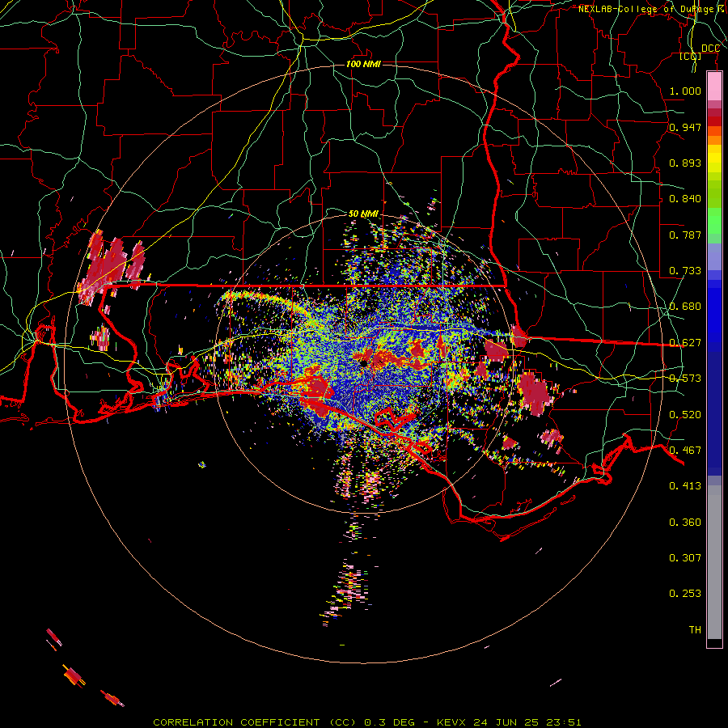Click the 0.573 color scale value
This screenshot has width=728, height=728.
(x=685, y=379)
